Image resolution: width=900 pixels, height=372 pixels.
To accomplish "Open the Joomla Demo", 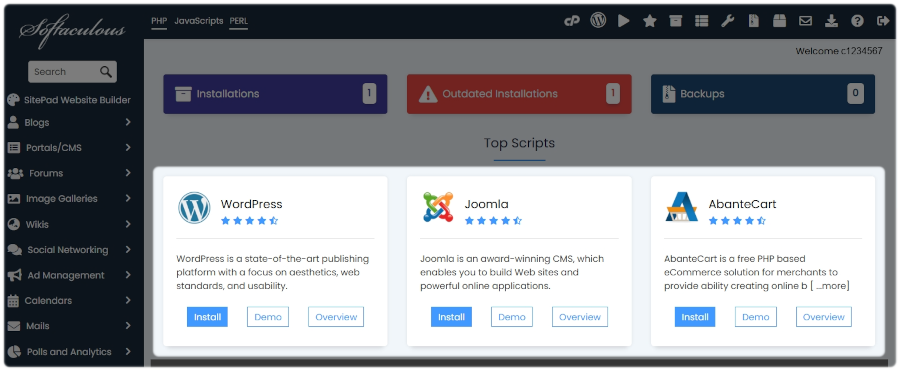I will click(x=512, y=317).
